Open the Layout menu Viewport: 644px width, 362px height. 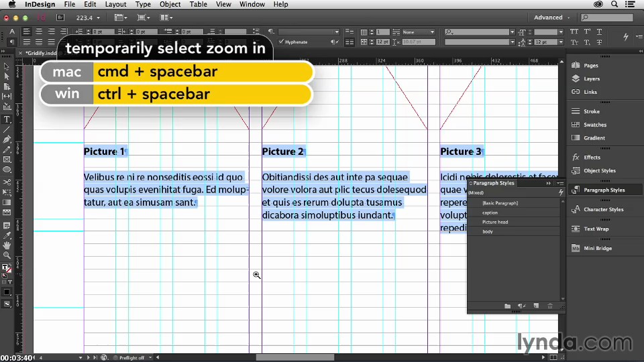point(115,4)
